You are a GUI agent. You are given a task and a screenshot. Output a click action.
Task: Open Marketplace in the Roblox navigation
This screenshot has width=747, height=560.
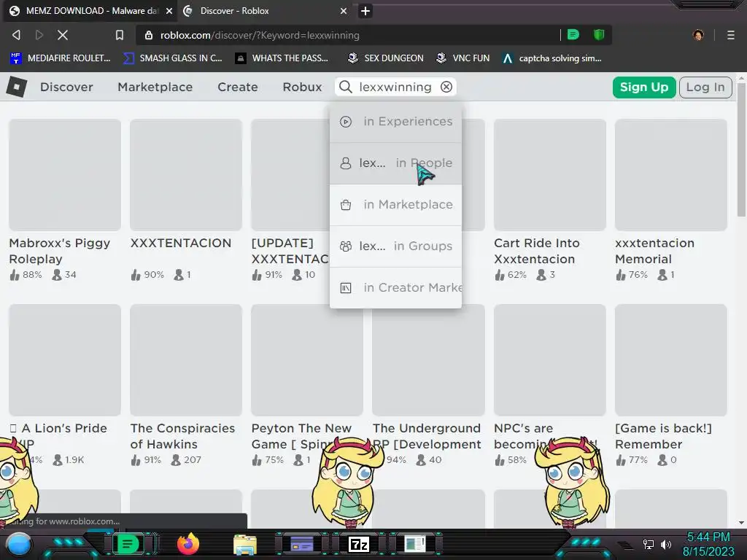[x=155, y=87]
